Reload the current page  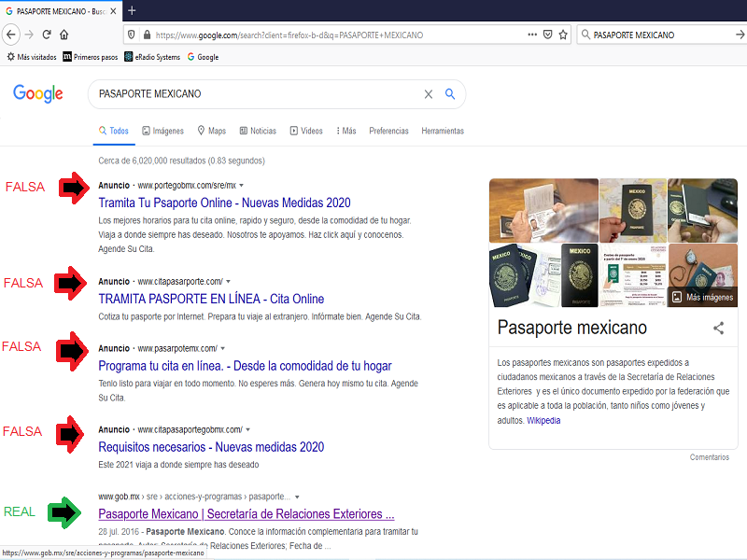click(x=47, y=35)
